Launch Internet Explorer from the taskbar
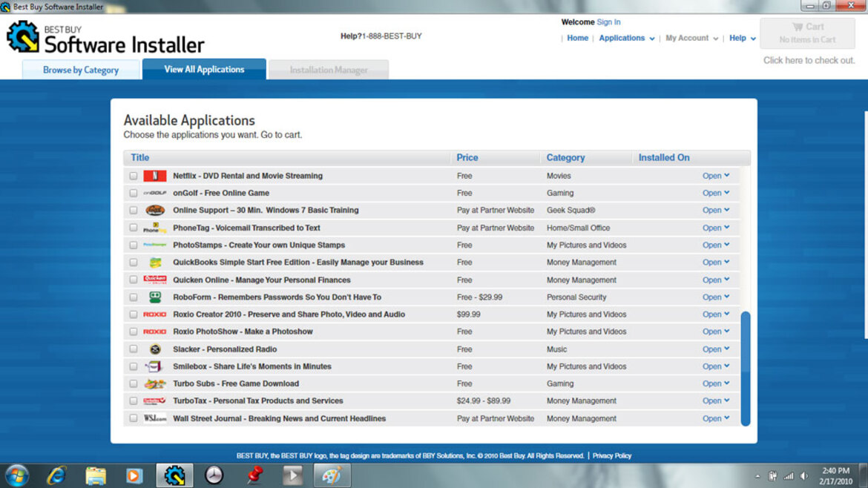 coord(56,476)
